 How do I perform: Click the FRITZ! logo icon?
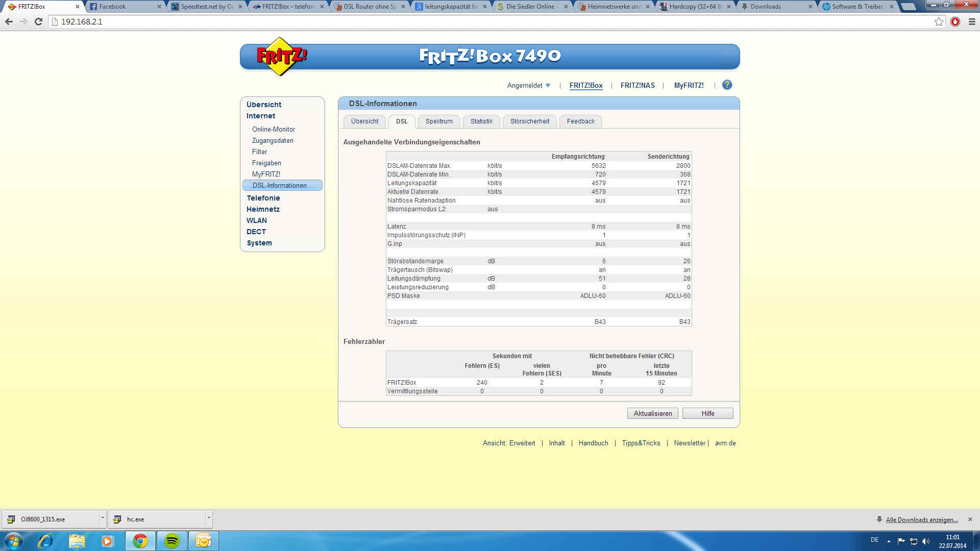(281, 56)
